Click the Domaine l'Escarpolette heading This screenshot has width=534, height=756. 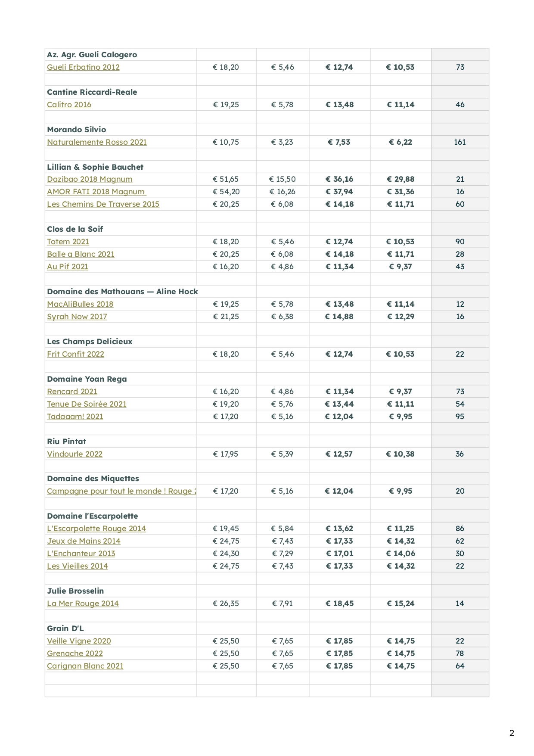pos(93,516)
